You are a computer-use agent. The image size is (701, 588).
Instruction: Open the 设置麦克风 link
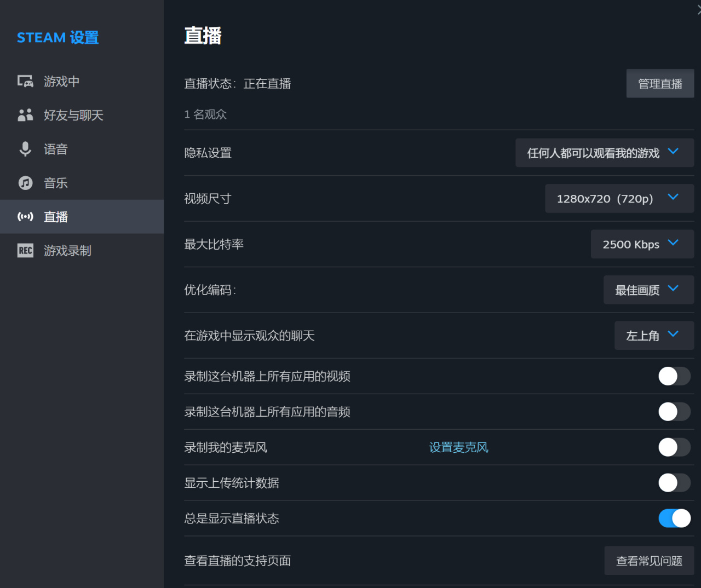458,447
